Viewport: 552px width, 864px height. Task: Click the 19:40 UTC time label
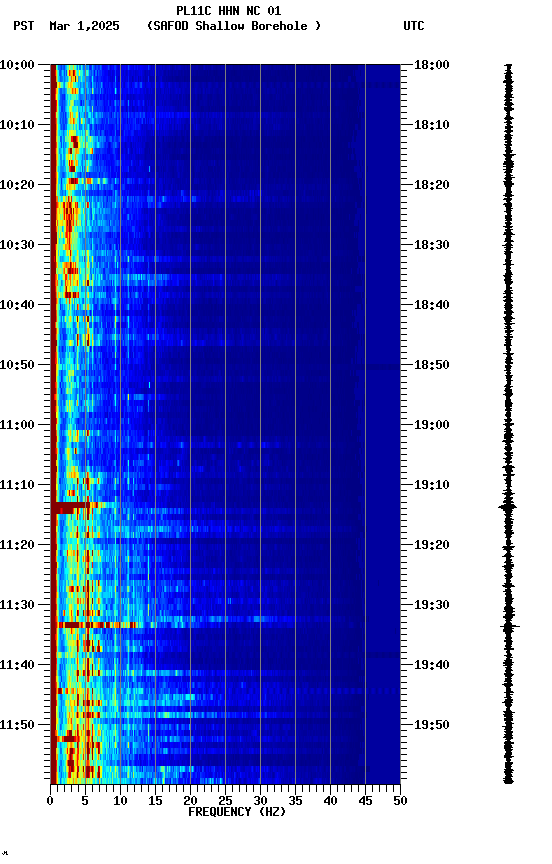pos(432,665)
